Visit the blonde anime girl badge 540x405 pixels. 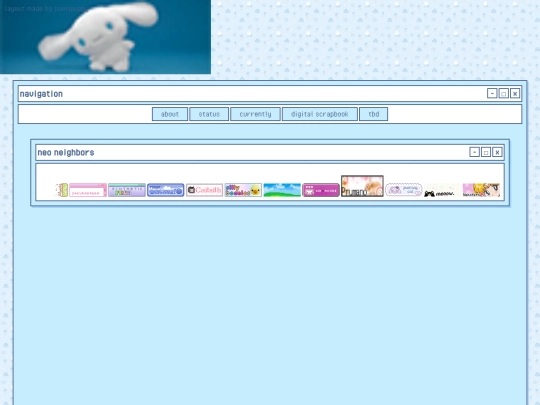pyautogui.click(x=481, y=190)
